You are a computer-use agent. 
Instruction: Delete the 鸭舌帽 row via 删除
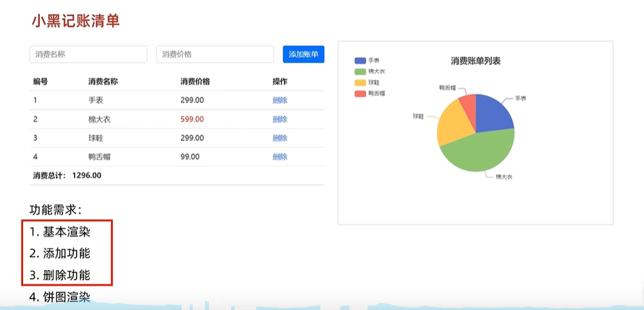(x=280, y=157)
